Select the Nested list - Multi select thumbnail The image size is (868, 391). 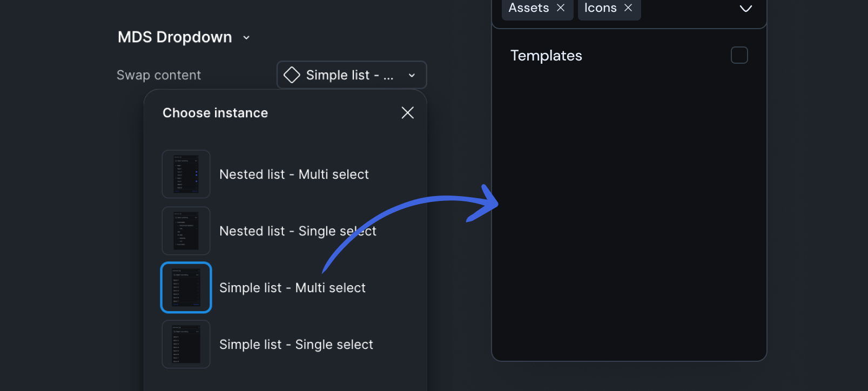tap(186, 174)
